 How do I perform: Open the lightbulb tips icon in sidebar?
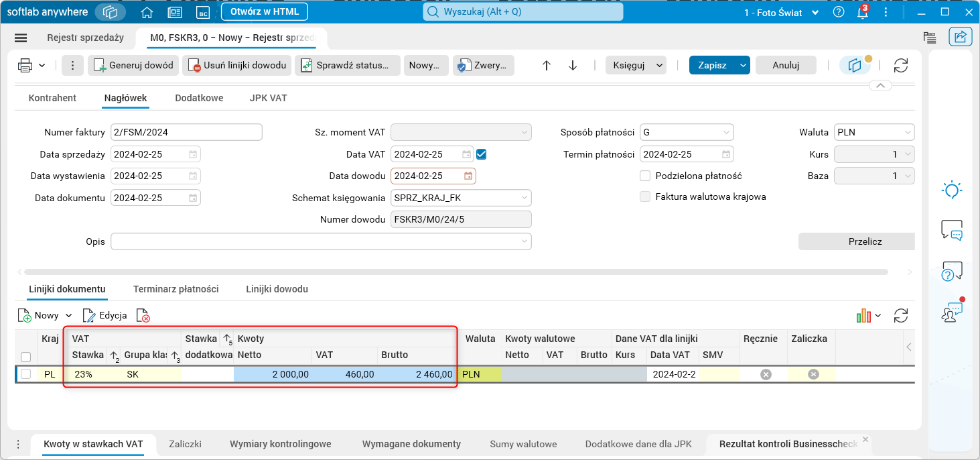[x=951, y=190]
